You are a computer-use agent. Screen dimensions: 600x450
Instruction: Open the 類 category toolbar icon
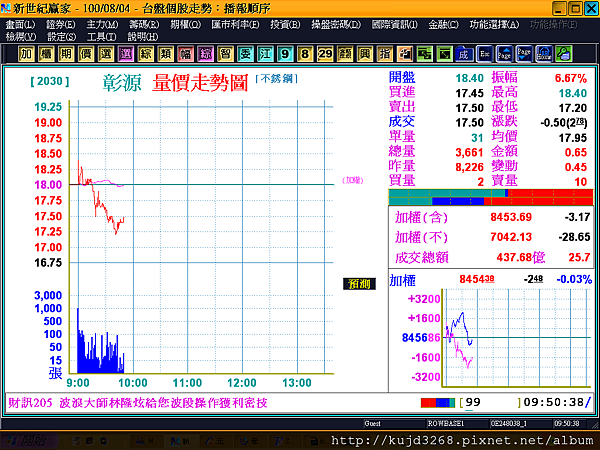point(165,54)
